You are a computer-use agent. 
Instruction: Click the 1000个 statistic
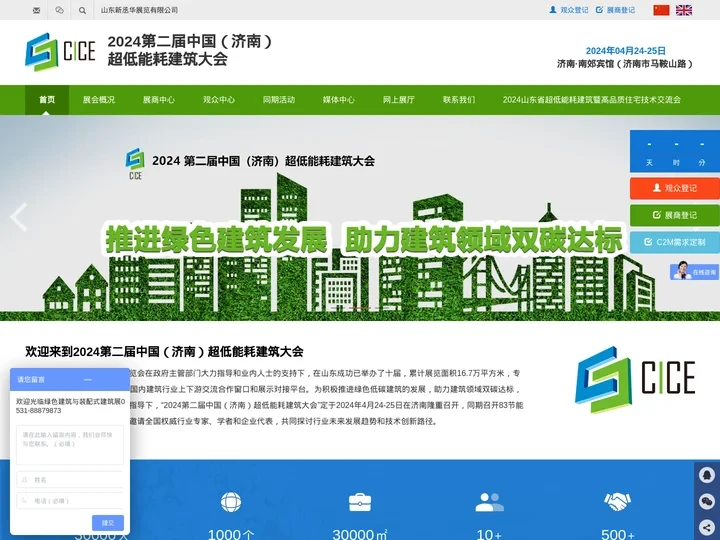[x=231, y=534]
